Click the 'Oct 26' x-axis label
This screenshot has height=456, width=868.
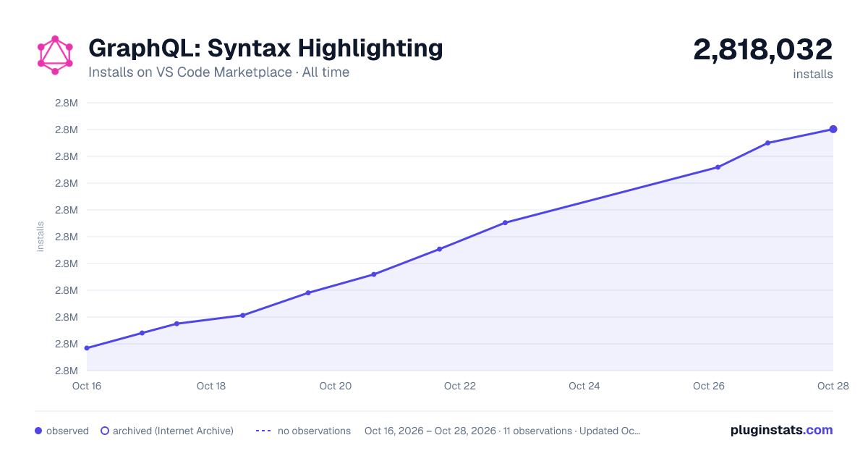709,386
